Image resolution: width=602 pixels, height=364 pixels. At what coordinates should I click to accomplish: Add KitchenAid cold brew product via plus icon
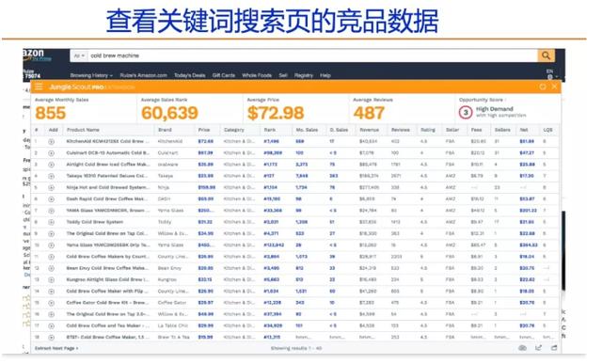click(51, 142)
